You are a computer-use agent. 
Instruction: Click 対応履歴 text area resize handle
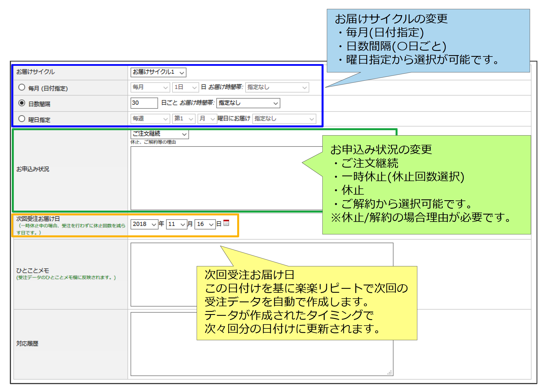click(x=390, y=373)
